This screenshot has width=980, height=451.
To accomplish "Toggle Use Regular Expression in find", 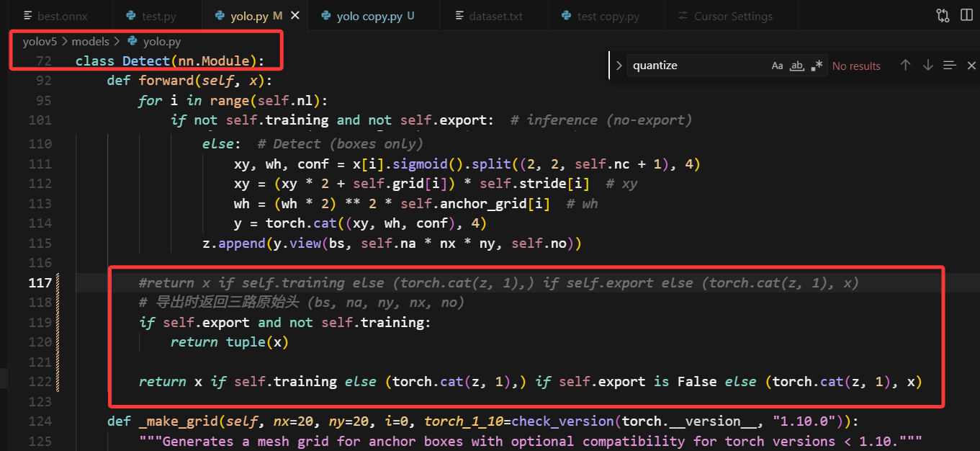I will point(817,66).
